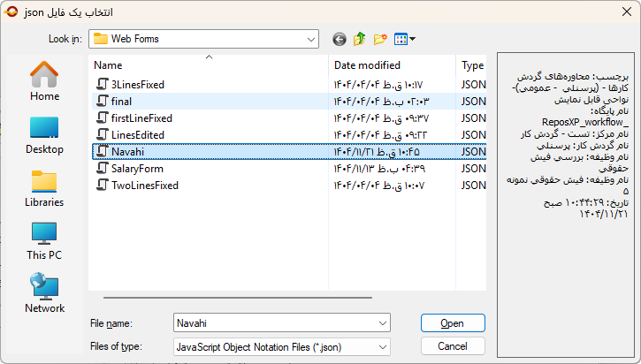Click the Up One Level folder icon
The height and width of the screenshot is (364, 641).
point(360,39)
